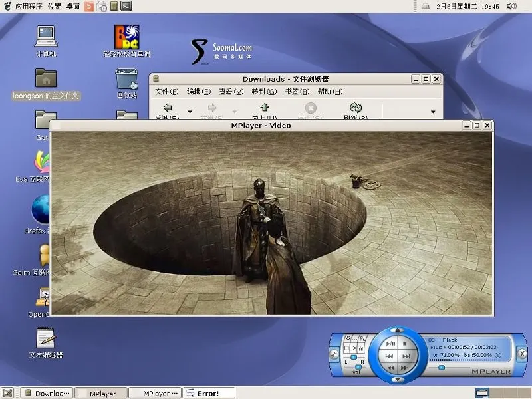Rewind using MPlayer fast-backward button
Screen dimensions: 532x399
(391, 368)
